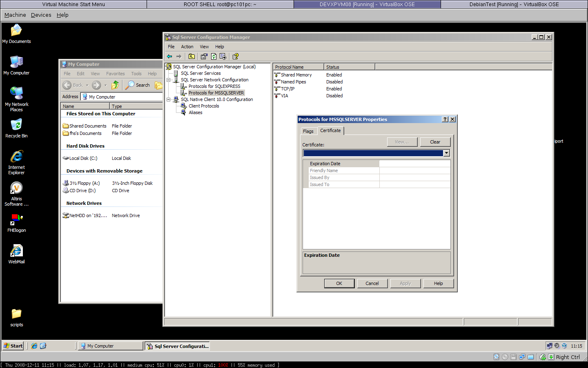Open Certificate dropdown list
The height and width of the screenshot is (368, 588).
tap(446, 153)
